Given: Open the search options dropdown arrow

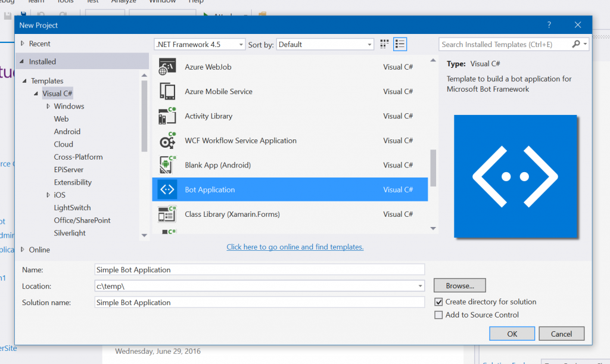Looking at the screenshot, I should click(x=585, y=44).
